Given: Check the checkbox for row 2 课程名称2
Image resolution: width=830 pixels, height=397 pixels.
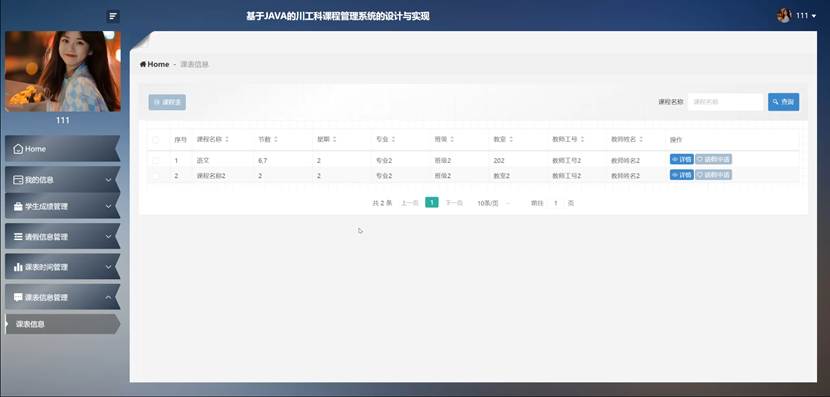Looking at the screenshot, I should coord(156,175).
